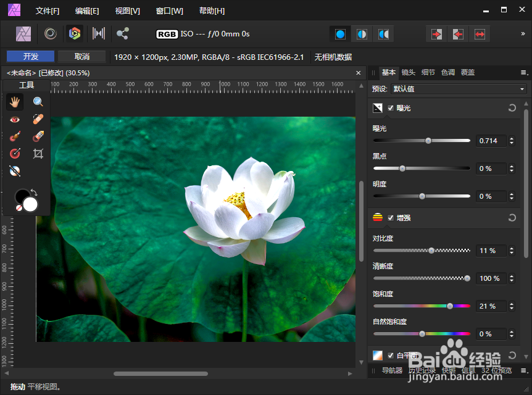Select the Crop tool
Screen dimensions: 532x395
(x=38, y=153)
